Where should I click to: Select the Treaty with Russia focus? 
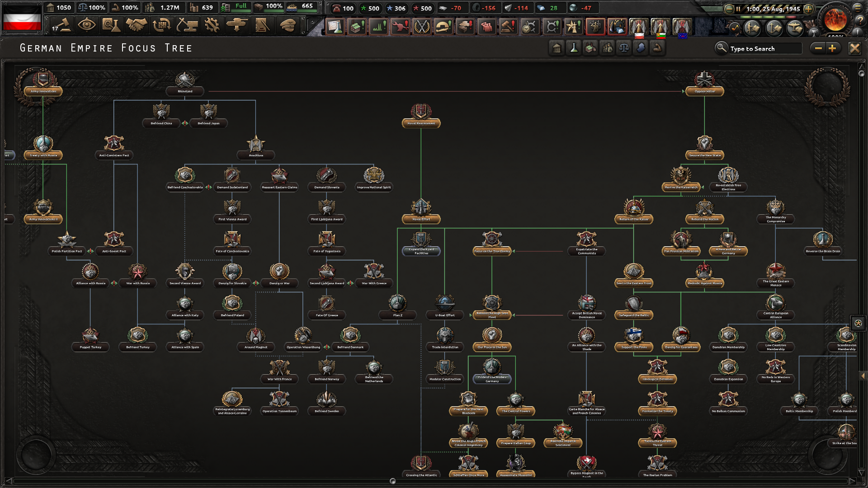[43, 148]
